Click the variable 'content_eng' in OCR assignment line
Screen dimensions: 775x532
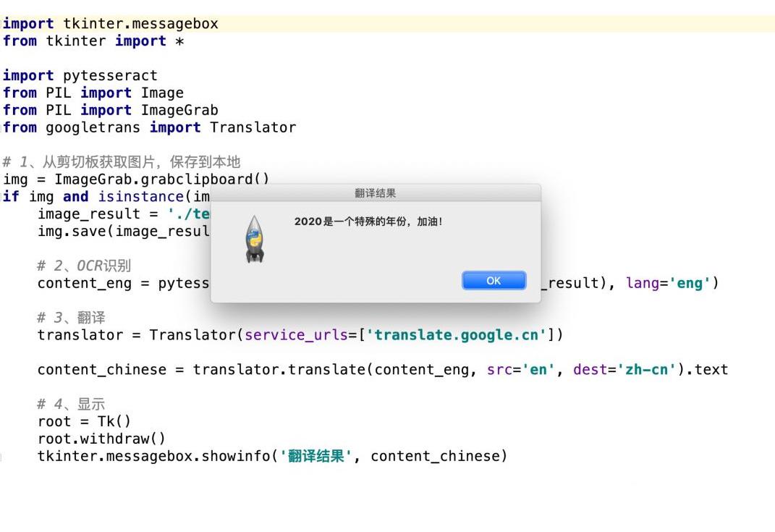pos(85,283)
